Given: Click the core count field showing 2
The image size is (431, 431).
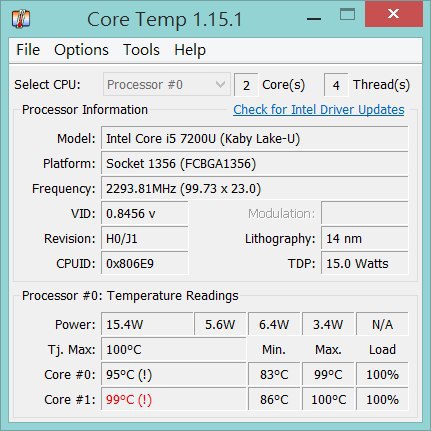Looking at the screenshot, I should click(246, 85).
